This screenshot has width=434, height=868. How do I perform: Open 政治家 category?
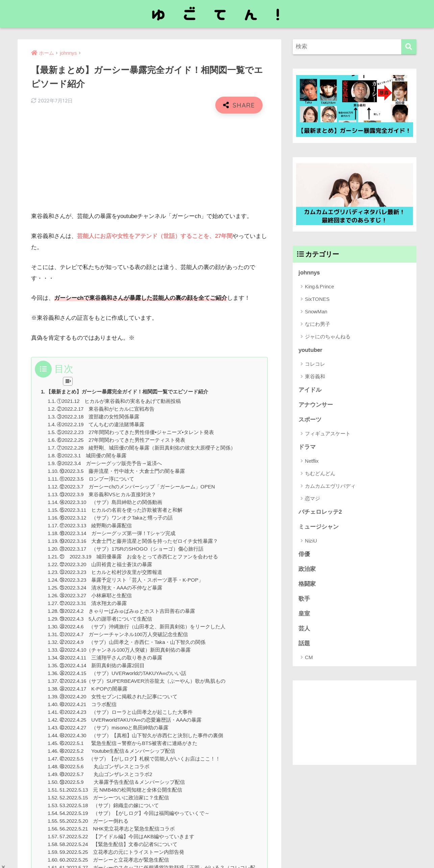coord(307,569)
